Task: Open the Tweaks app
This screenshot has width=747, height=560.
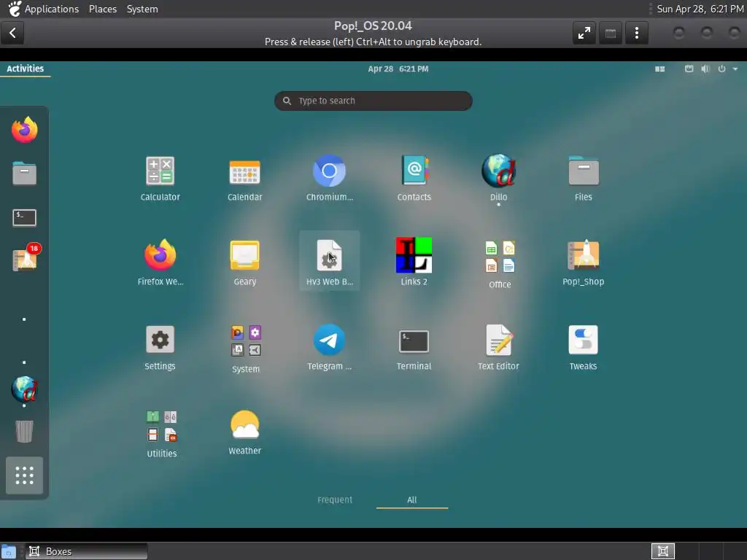Action: [583, 348]
